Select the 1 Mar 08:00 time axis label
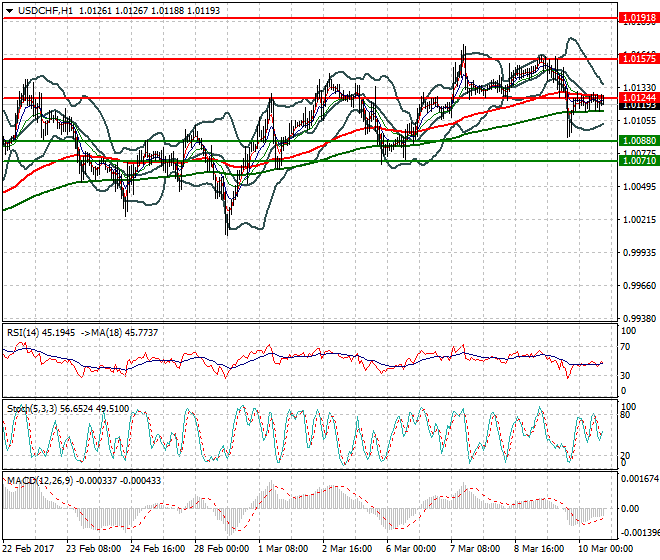The image size is (660, 560). [x=283, y=549]
